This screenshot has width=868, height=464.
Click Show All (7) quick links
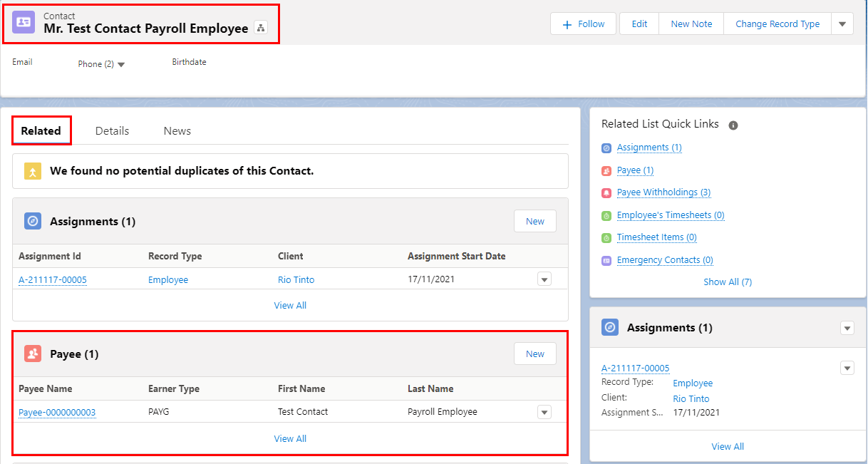(728, 282)
